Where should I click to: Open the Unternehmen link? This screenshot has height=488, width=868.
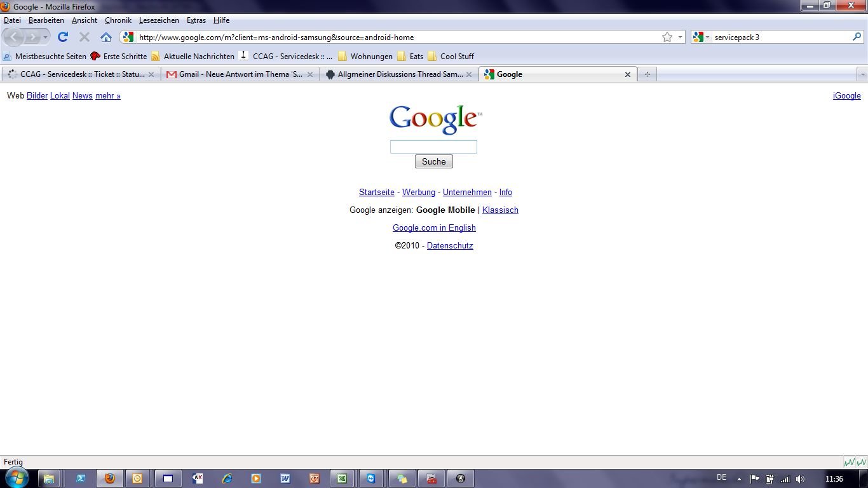pyautogui.click(x=467, y=193)
